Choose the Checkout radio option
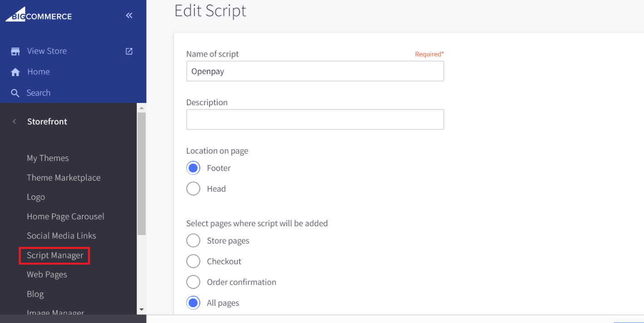Image resolution: width=644 pixels, height=323 pixels. pos(193,261)
